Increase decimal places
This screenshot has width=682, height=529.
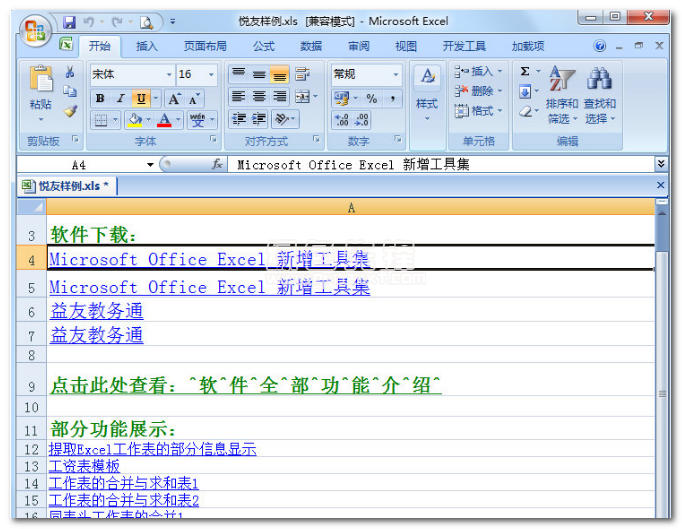342,120
